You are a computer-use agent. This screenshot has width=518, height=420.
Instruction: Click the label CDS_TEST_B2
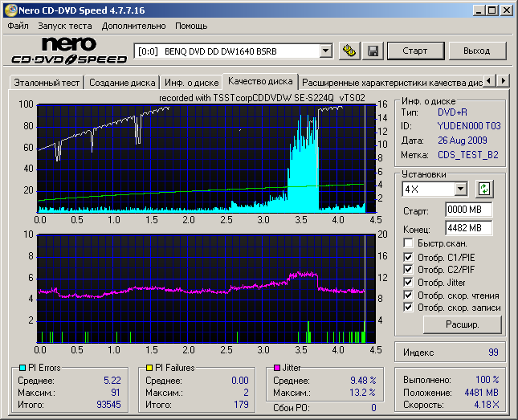tap(467, 155)
